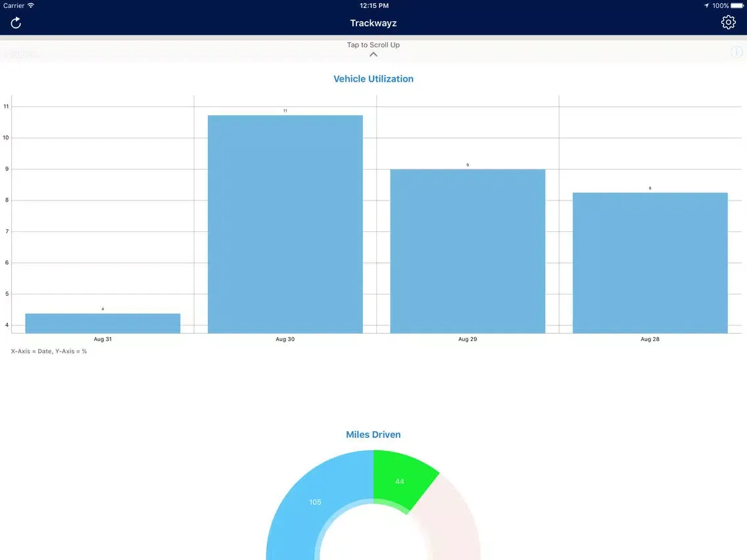Screen dimensions: 747x560
Task: Select the Aug 28 bar
Action: pyautogui.click(x=650, y=263)
